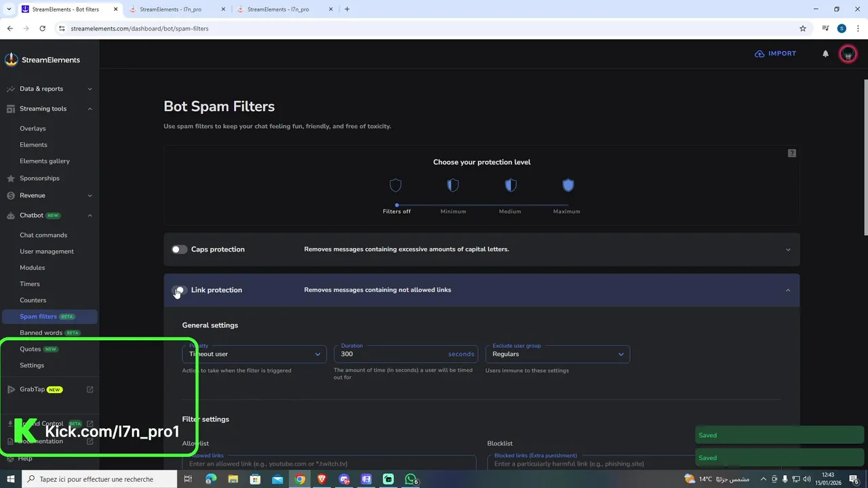Click the Data & reports chart icon

[11, 89]
